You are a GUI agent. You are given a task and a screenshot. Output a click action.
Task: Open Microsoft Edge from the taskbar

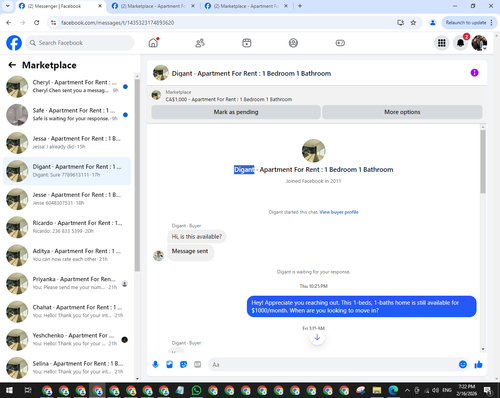(x=393, y=390)
